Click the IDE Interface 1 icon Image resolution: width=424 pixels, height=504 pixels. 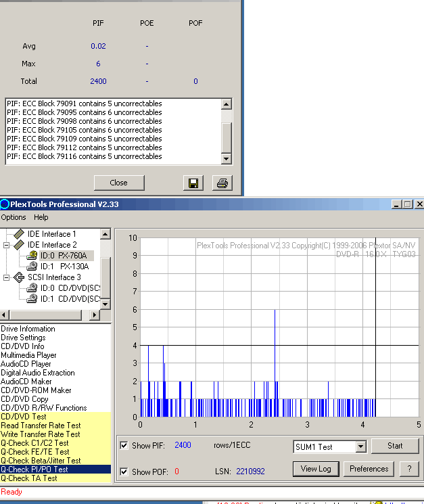(19, 234)
